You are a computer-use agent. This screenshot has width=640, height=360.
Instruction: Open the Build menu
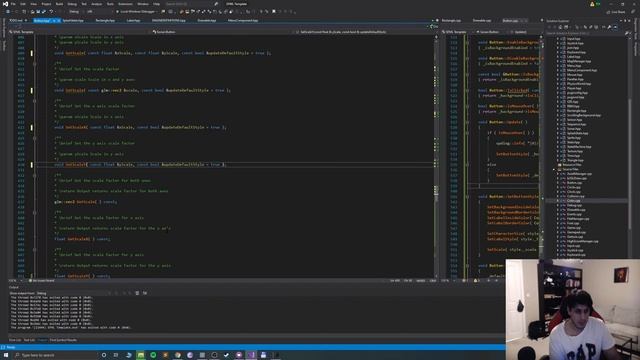[x=59, y=4]
